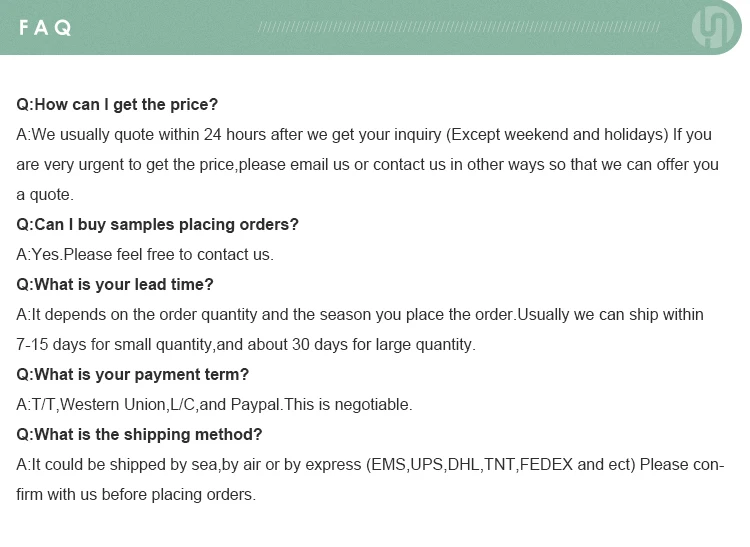The image size is (750, 547).
Task: Click 'FEDEX' in the shipping answer
Action: (x=546, y=464)
